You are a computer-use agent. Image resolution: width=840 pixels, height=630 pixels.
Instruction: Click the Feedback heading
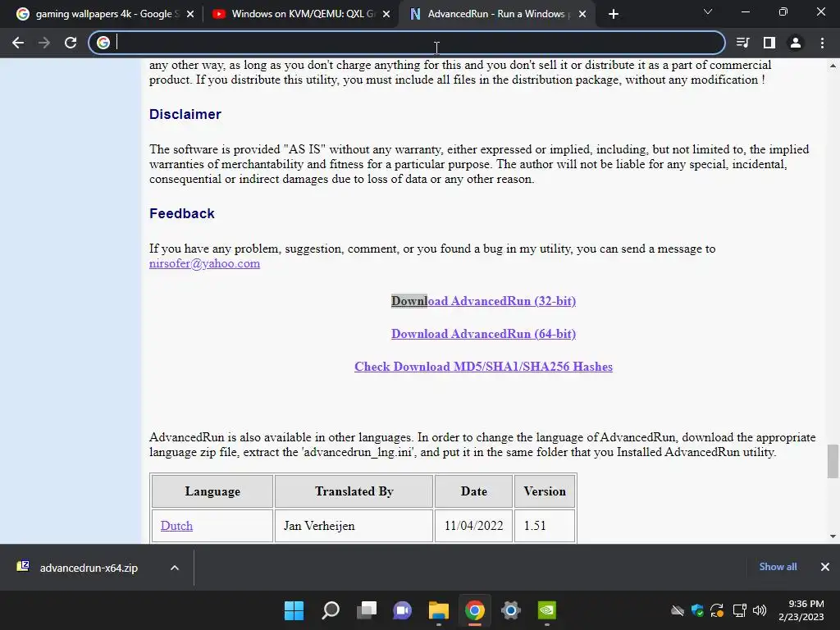pos(182,213)
